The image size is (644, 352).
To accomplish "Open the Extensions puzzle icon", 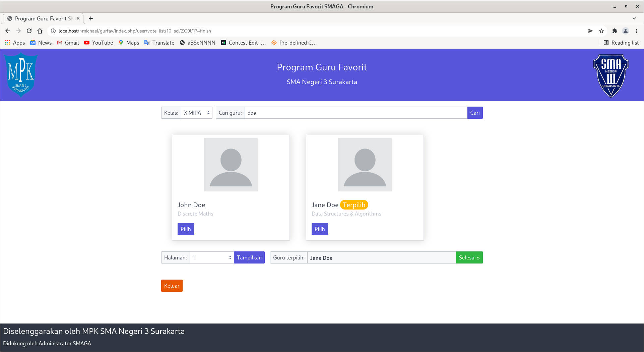I will (615, 31).
